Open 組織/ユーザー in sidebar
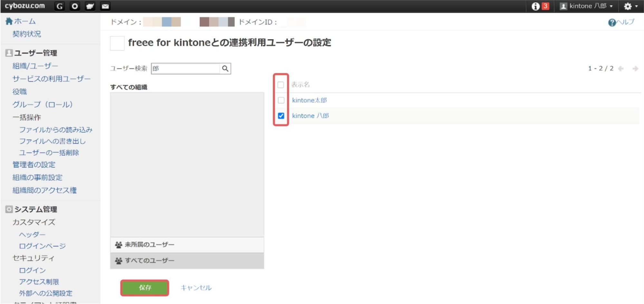This screenshot has height=304, width=644. pos(35,66)
